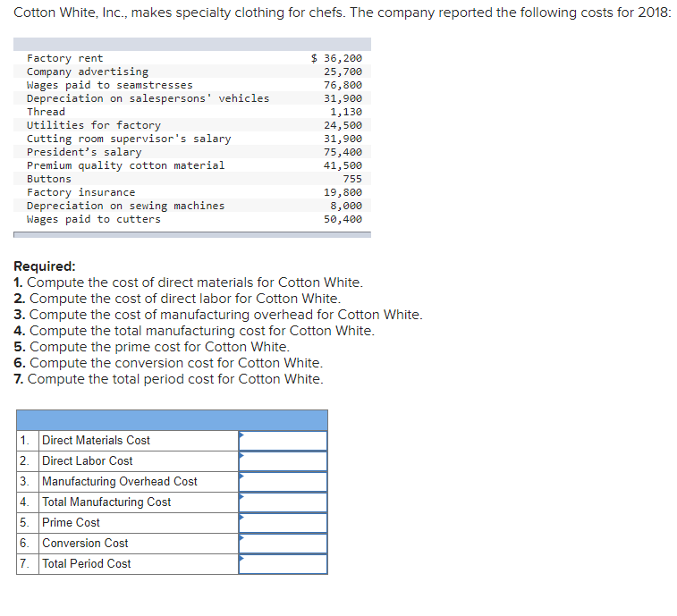The height and width of the screenshot is (616, 677).
Task: Click the 24,500 utilities amount
Action: click(x=343, y=125)
